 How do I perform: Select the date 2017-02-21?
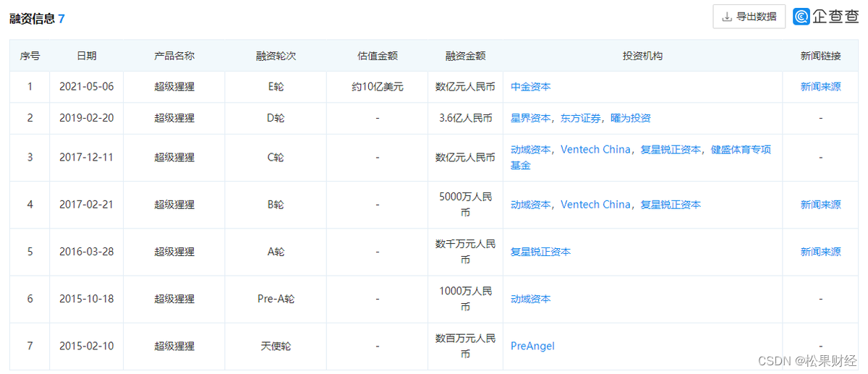[x=87, y=205]
